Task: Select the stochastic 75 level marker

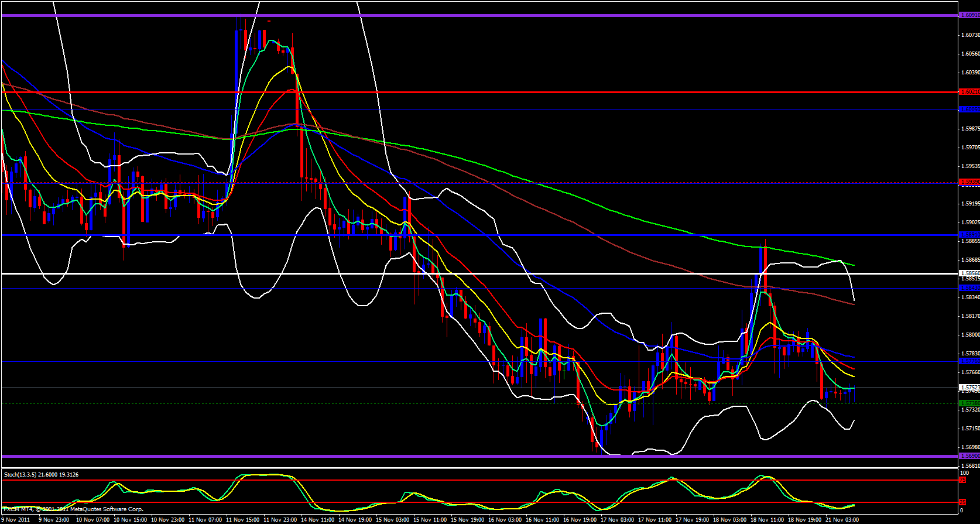Action: (962, 480)
